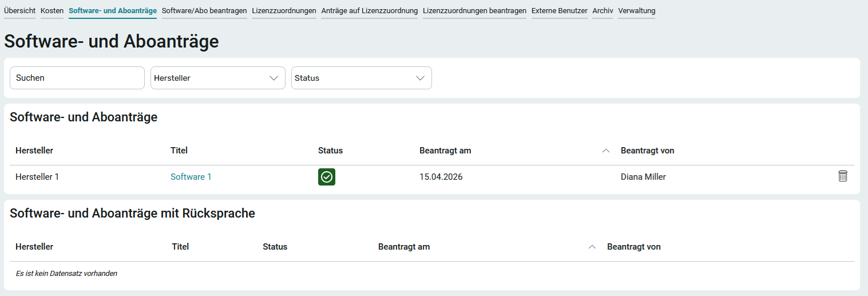868x296 pixels.
Task: Open the Kosten tab
Action: pyautogui.click(x=52, y=11)
